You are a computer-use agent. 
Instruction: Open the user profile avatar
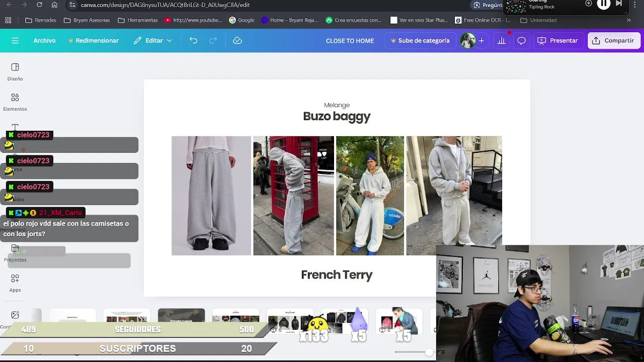pyautogui.click(x=468, y=41)
